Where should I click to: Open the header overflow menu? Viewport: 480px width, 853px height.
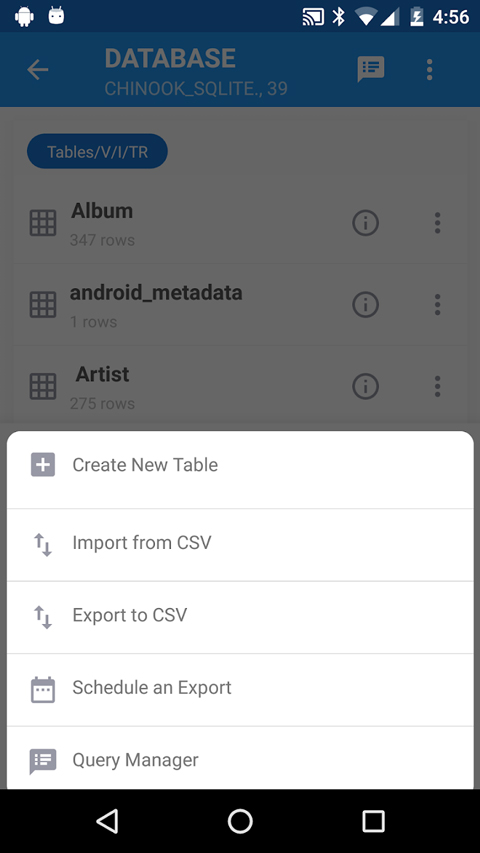click(429, 70)
